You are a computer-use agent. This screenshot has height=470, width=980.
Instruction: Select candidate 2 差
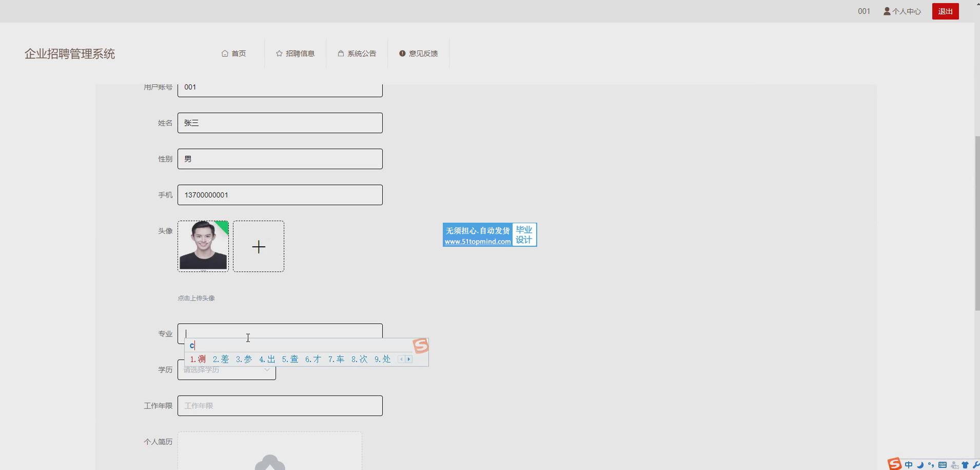click(221, 359)
